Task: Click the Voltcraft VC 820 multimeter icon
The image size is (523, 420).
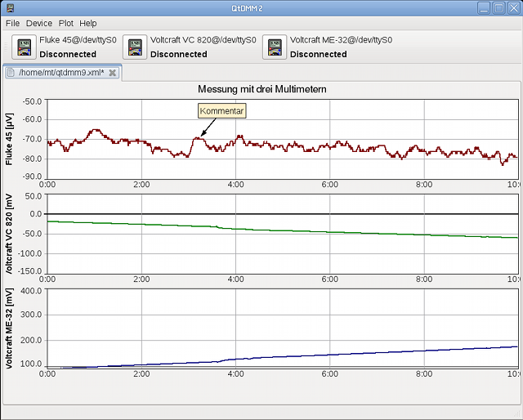Action: [x=134, y=47]
